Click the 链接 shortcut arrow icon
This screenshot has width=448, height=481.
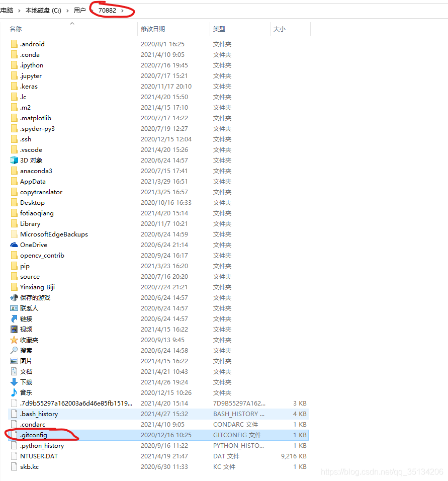(14, 318)
